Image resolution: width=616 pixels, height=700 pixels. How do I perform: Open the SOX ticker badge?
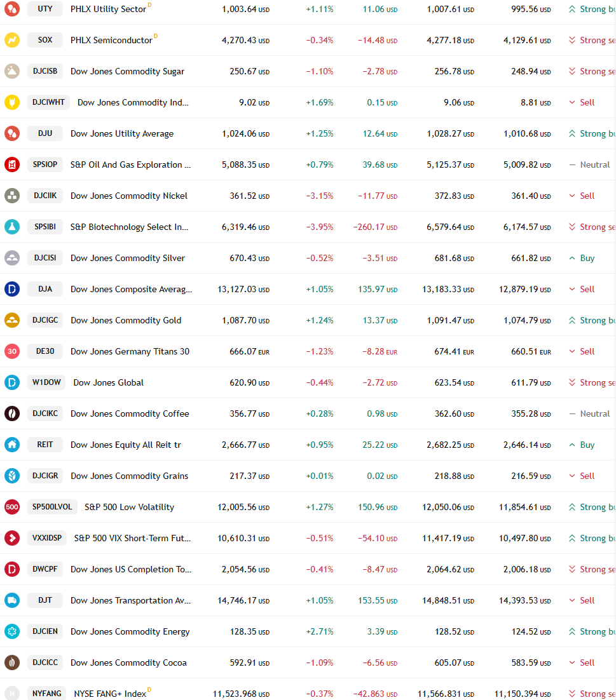45,40
